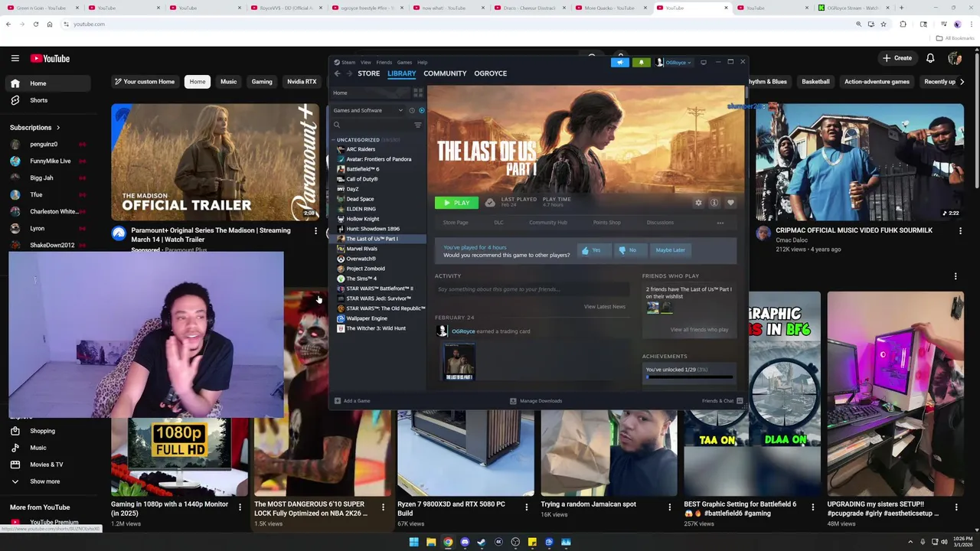The image size is (980, 551).
Task: Open Help menu in Steam
Action: coord(422,62)
